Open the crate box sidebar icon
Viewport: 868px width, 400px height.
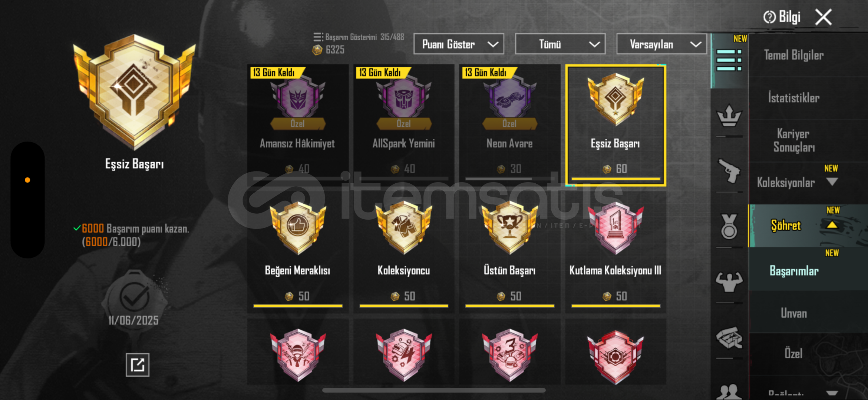(x=729, y=337)
